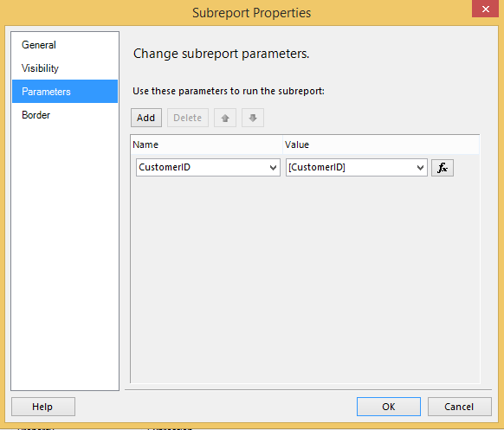The height and width of the screenshot is (430, 504).
Task: Select the Name column header
Action: (x=207, y=144)
